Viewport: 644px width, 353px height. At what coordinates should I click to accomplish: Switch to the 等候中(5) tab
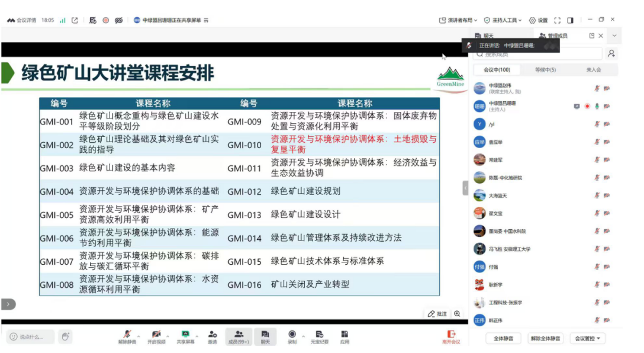pyautogui.click(x=545, y=70)
